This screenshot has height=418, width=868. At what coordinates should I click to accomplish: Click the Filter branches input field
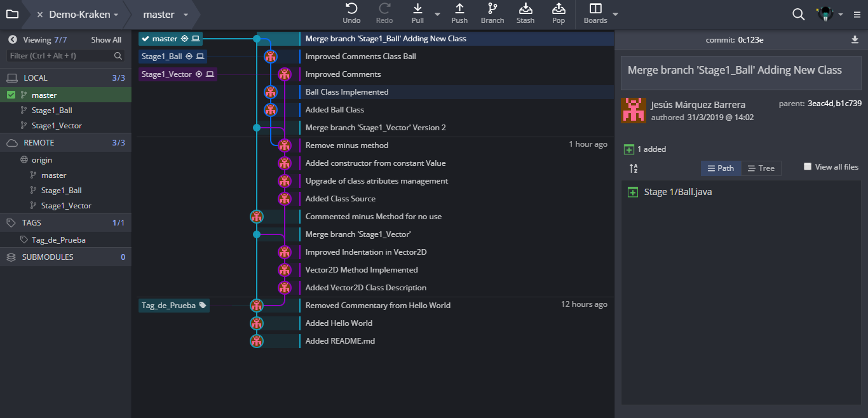click(65, 56)
